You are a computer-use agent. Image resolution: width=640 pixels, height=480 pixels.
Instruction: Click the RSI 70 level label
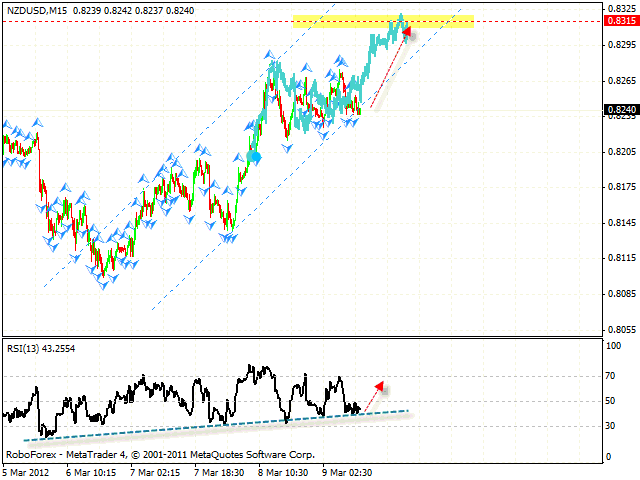[x=609, y=377]
